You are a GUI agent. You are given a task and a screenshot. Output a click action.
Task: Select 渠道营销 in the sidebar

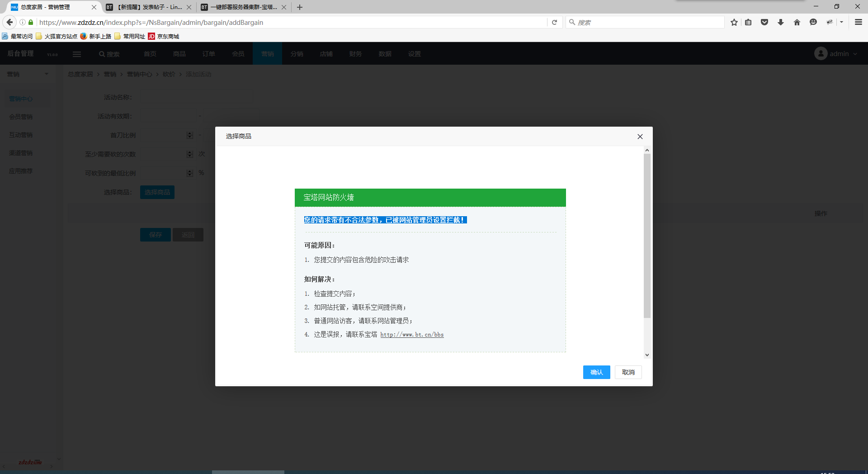pos(21,153)
